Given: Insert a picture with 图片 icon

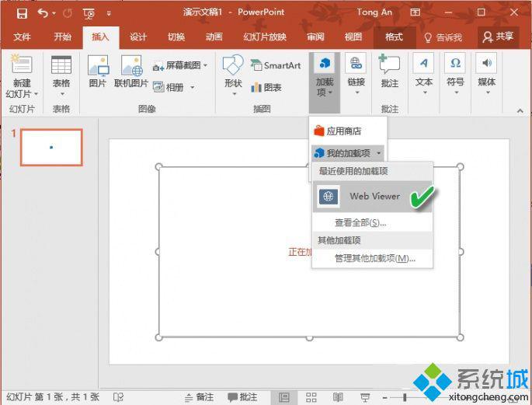Looking at the screenshot, I should point(98,72).
